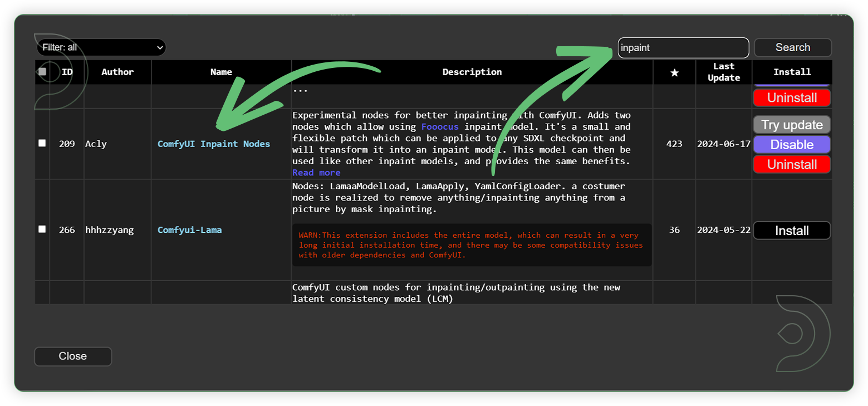868x406 pixels.
Task: Open the Comfyui-Lama extension page
Action: [189, 229]
